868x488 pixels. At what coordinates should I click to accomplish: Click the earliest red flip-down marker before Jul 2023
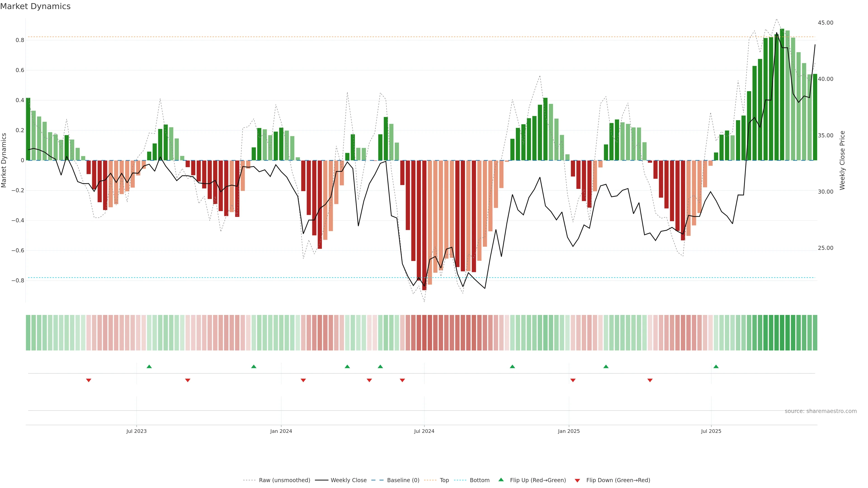pos(89,380)
